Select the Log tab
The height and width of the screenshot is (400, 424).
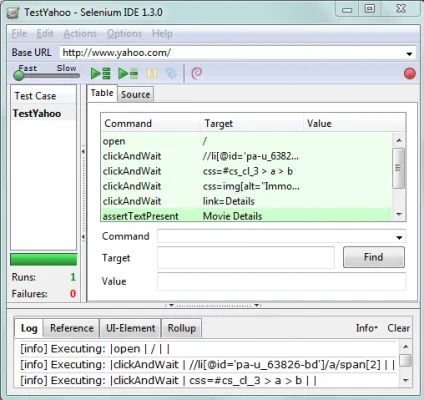click(29, 328)
